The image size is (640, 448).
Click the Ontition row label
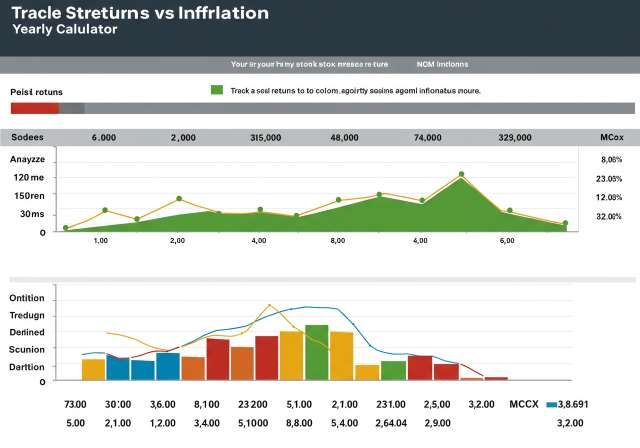34,298
